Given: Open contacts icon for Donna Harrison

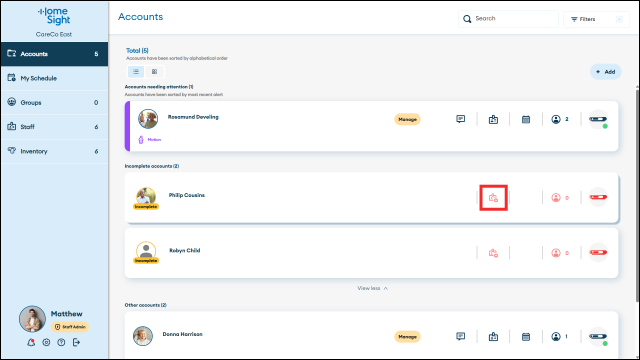Looking at the screenshot, I should 556,336.
